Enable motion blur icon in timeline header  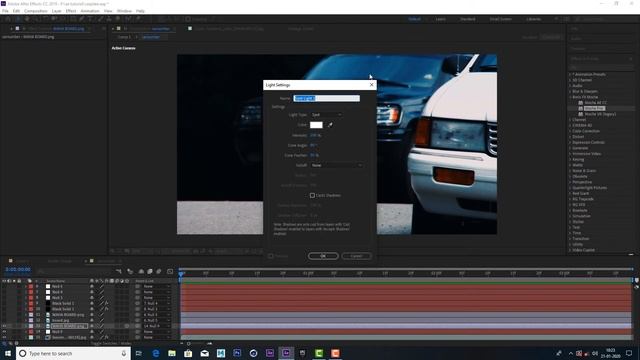[x=159, y=271]
